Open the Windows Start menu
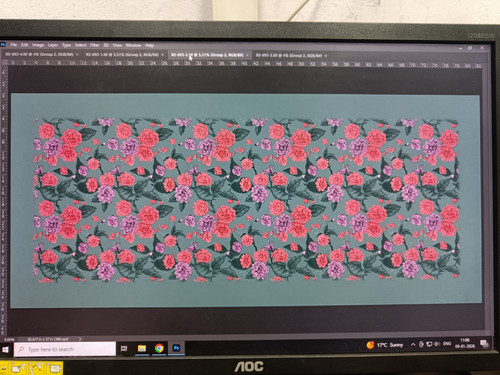The height and width of the screenshot is (375, 500). (x=5, y=349)
